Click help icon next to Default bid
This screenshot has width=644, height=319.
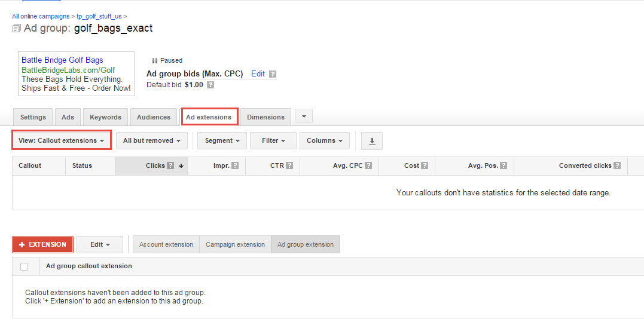(x=210, y=85)
